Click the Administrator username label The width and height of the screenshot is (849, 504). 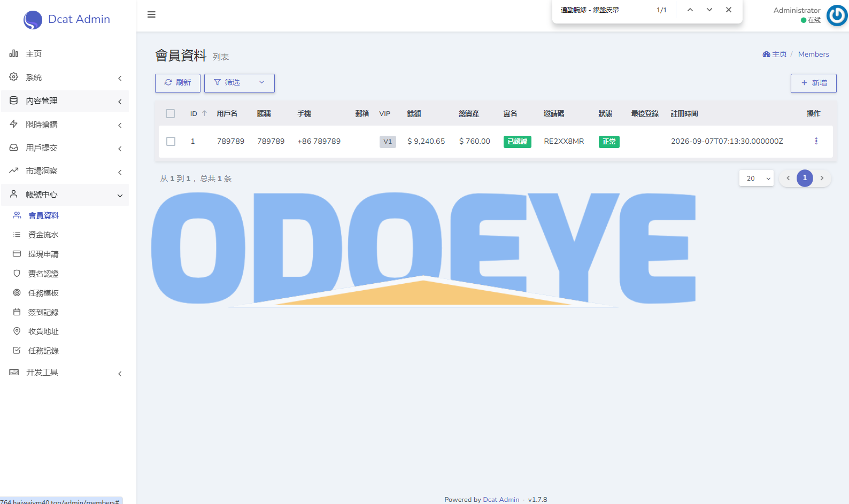coord(797,10)
